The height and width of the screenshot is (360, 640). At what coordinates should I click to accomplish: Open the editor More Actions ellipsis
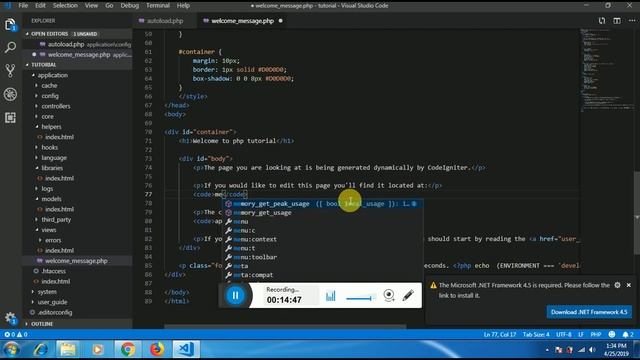coord(631,21)
